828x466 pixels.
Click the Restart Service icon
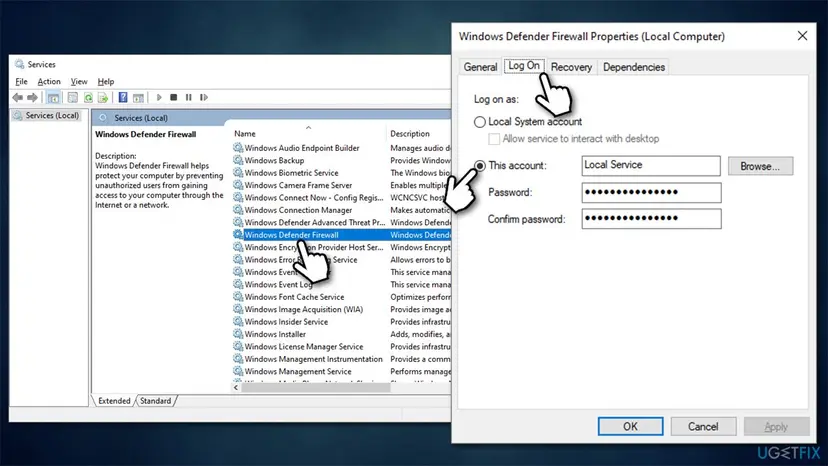[x=204, y=97]
